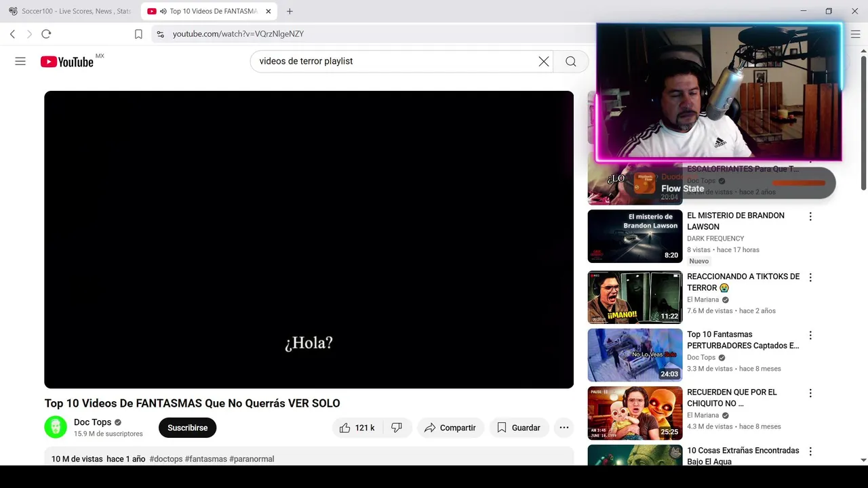Click the 10 M de vistas text

(77, 459)
